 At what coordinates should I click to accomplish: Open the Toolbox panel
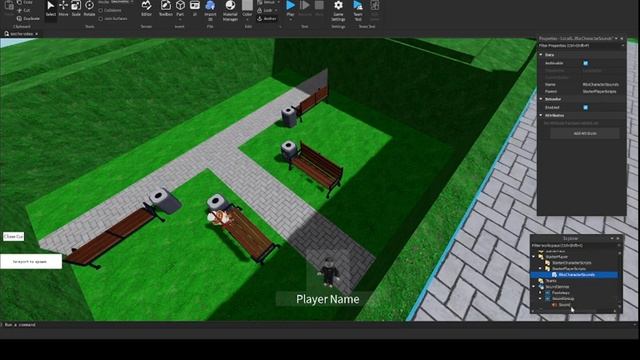pos(166,9)
